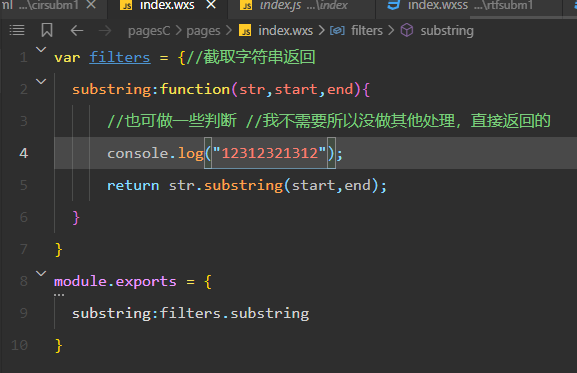Click the cube icon before substring breadcrumb
Viewport: 577px width, 373px height.
[x=407, y=30]
